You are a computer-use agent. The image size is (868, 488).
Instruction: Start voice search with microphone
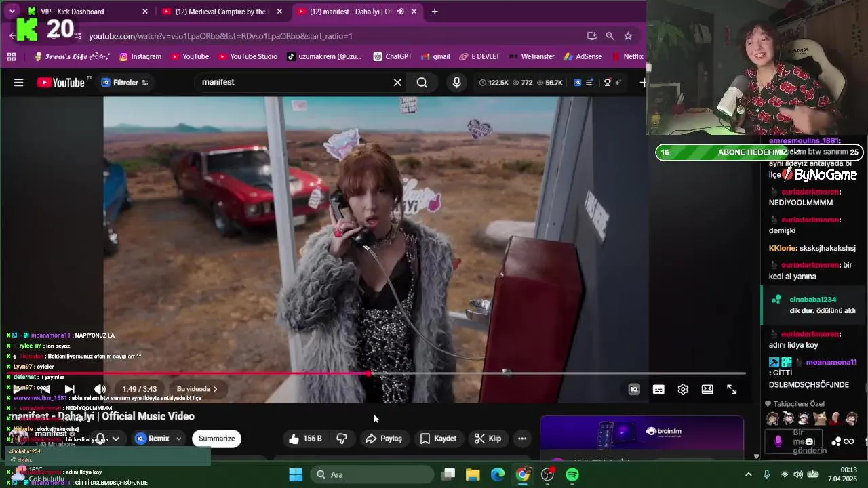(456, 83)
